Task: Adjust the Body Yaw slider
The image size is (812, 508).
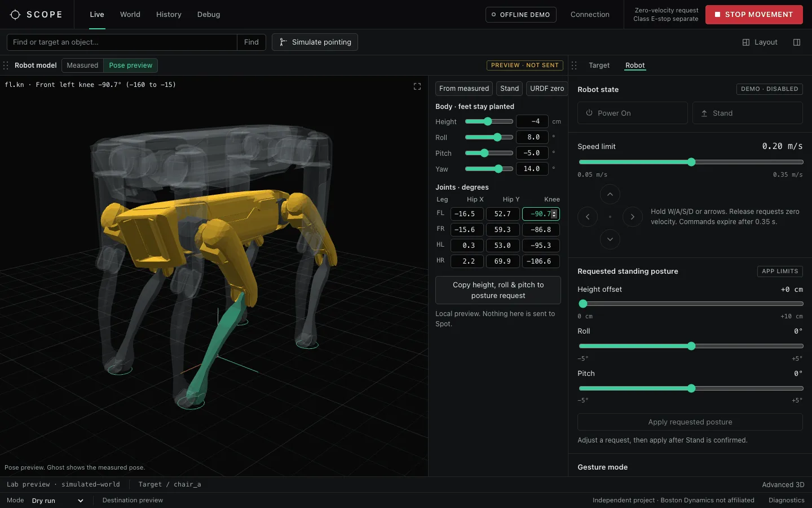Action: click(489, 169)
